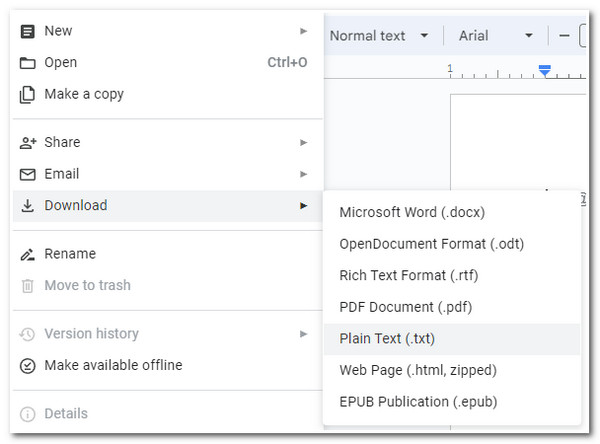Download as OpenDocument Format (.odt)
600x444 pixels.
(452, 244)
